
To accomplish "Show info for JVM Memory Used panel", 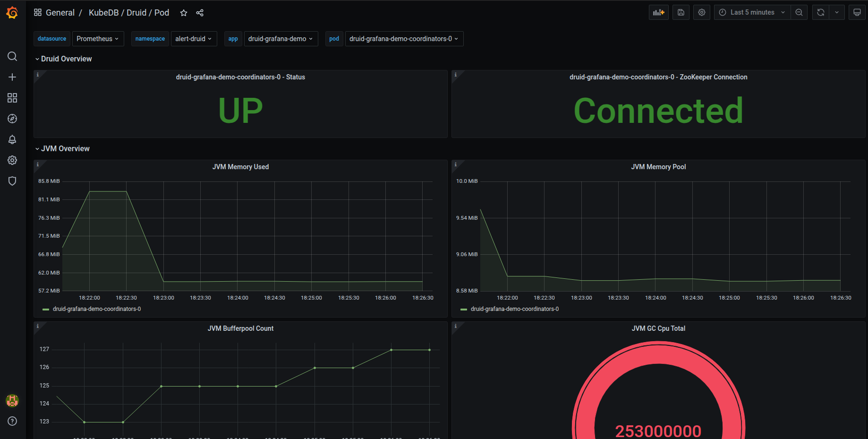I will 38,164.
